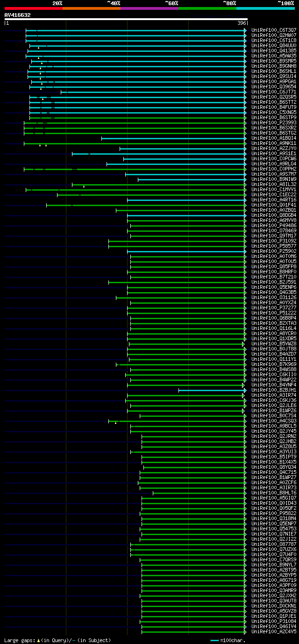The height and width of the screenshot is (644, 299).
Task: Select hit label UniRef100_Q1XDR5
Action: point(274,338)
